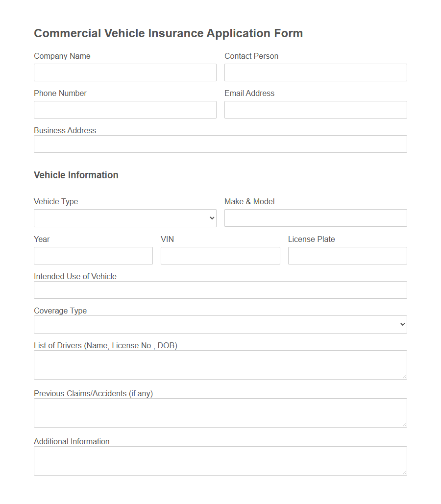Click the VIN input field
441x504 pixels.
[x=220, y=255]
